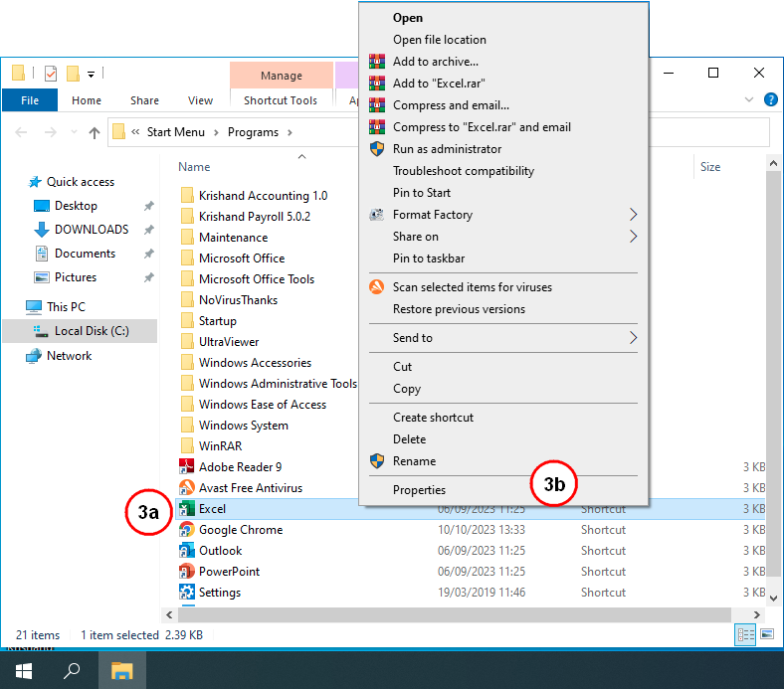Click the double chevron in address bar
Viewport: 784px width, 689px height.
tap(135, 132)
